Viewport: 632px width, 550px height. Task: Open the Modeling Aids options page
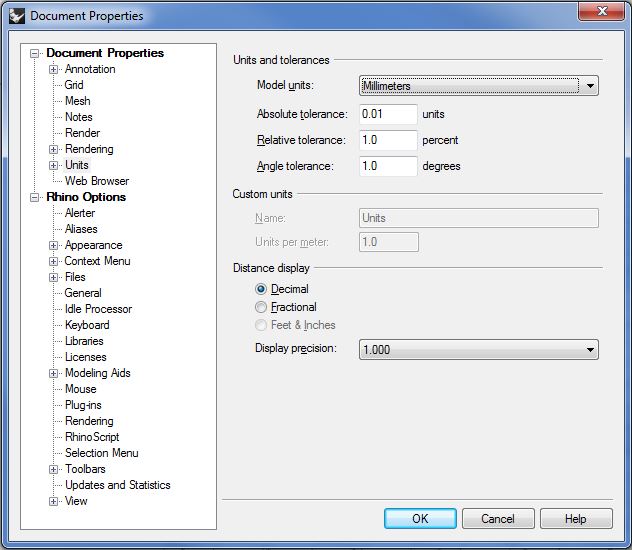pyautogui.click(x=98, y=373)
